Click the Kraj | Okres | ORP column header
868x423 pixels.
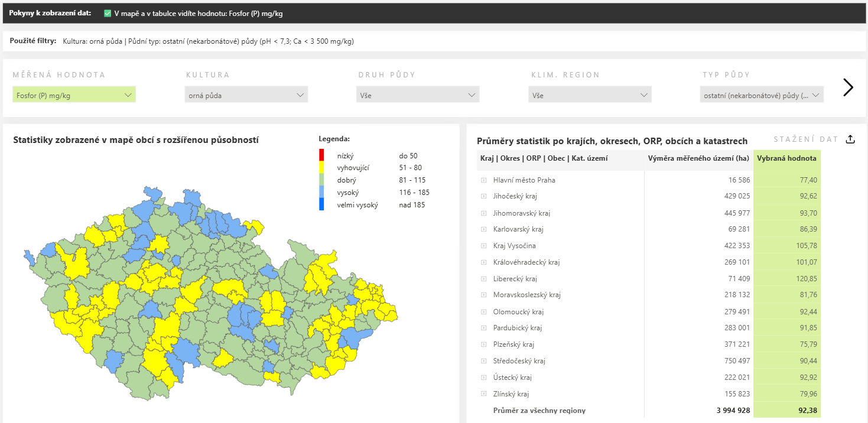(x=544, y=158)
